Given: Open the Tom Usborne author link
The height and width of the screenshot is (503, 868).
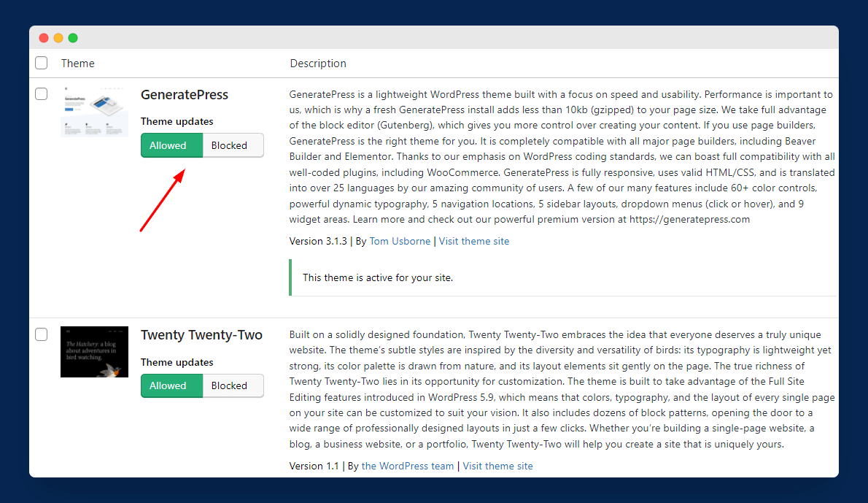Looking at the screenshot, I should (x=400, y=241).
